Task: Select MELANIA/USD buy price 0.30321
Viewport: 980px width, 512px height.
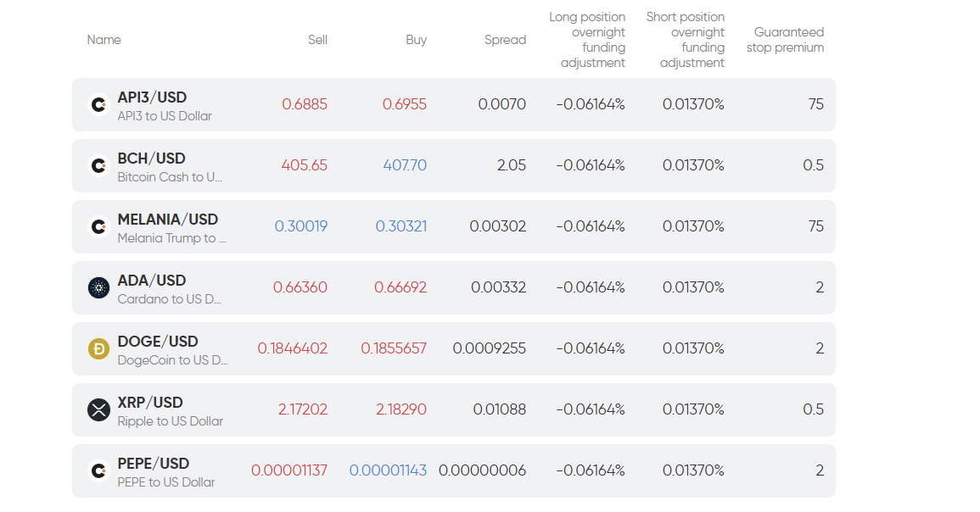Action: pyautogui.click(x=400, y=226)
